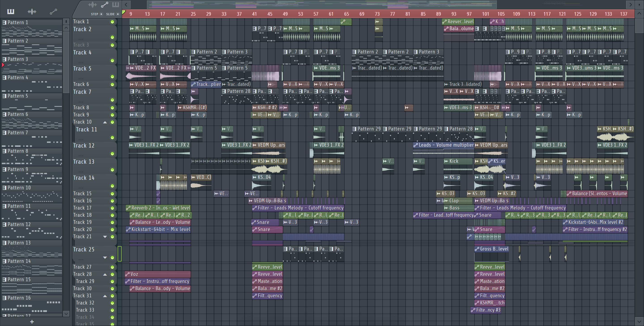Image resolution: width=644 pixels, height=326 pixels.
Task: Select Reeverb 2 Wet level automation clip on Track 17
Action: tap(158, 208)
